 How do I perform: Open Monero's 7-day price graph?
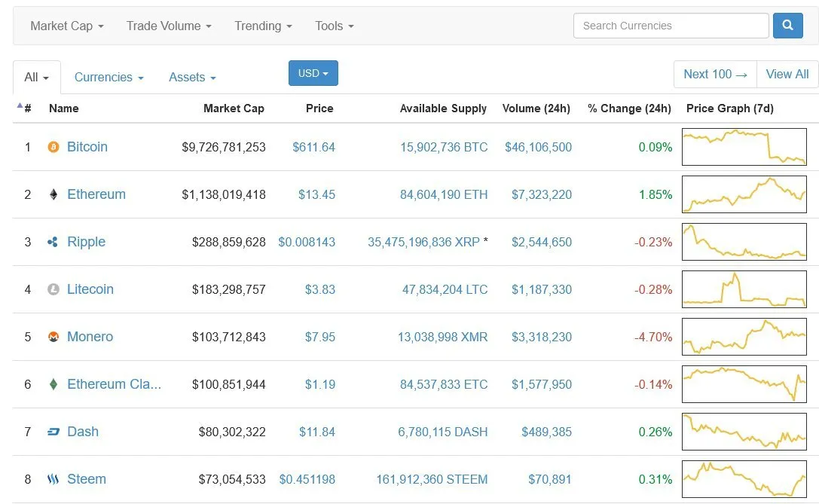point(744,337)
